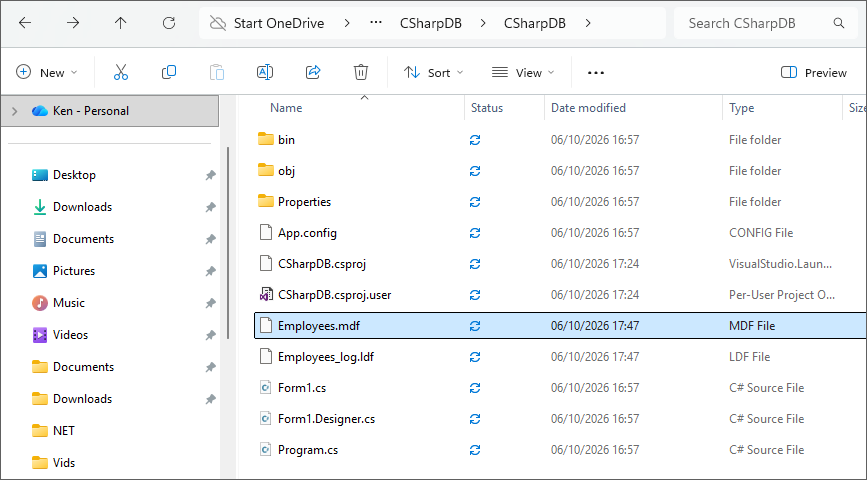This screenshot has width=867, height=480.
Task: Select Ken - Personal OneDrive entry
Action: coord(109,111)
